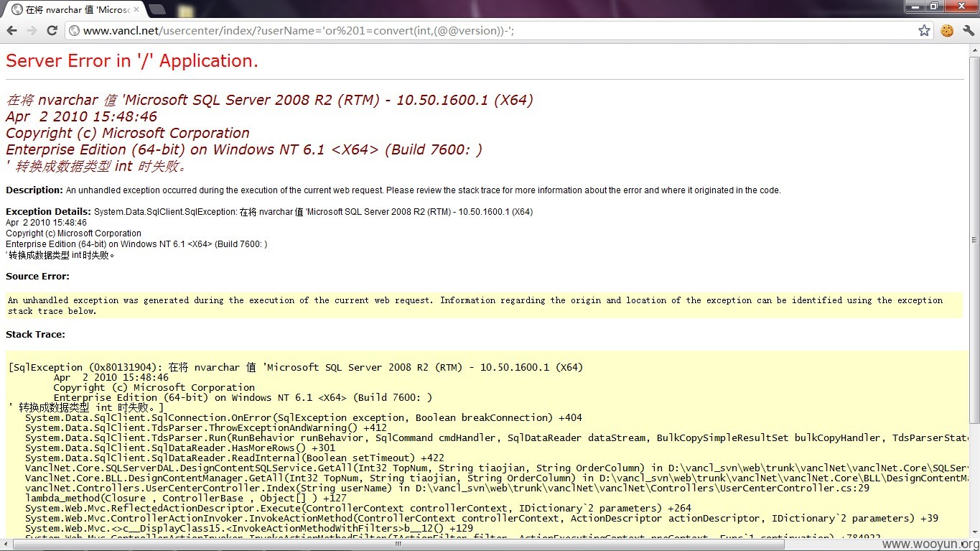Go forward with the browser forward arrow

click(32, 31)
